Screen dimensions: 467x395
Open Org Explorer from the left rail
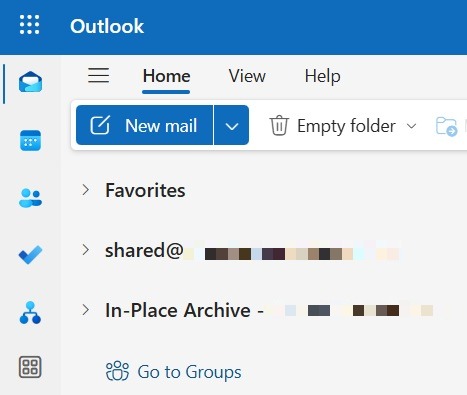tap(30, 313)
